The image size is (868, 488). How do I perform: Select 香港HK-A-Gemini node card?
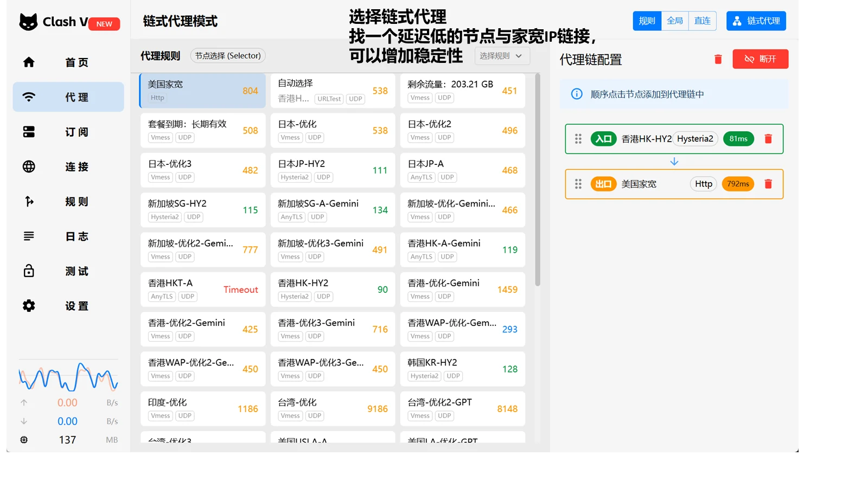463,249
